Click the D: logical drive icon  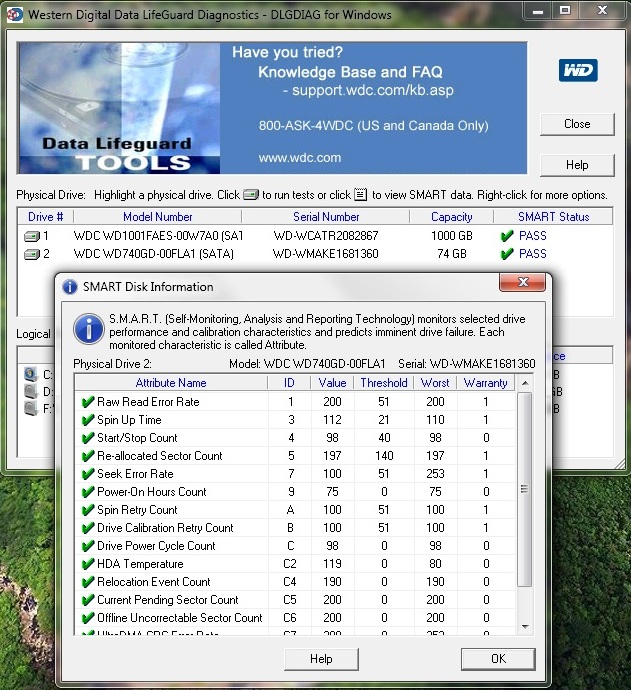[31, 391]
